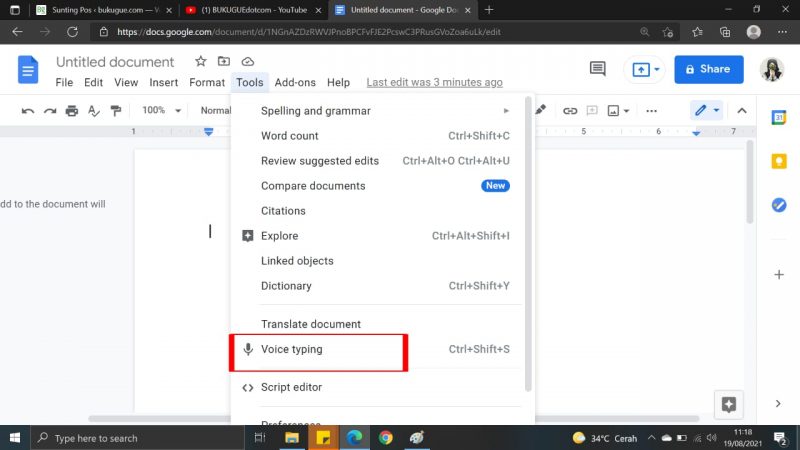This screenshot has width=800, height=450.
Task: Open the Insert menu
Action: pos(163,82)
